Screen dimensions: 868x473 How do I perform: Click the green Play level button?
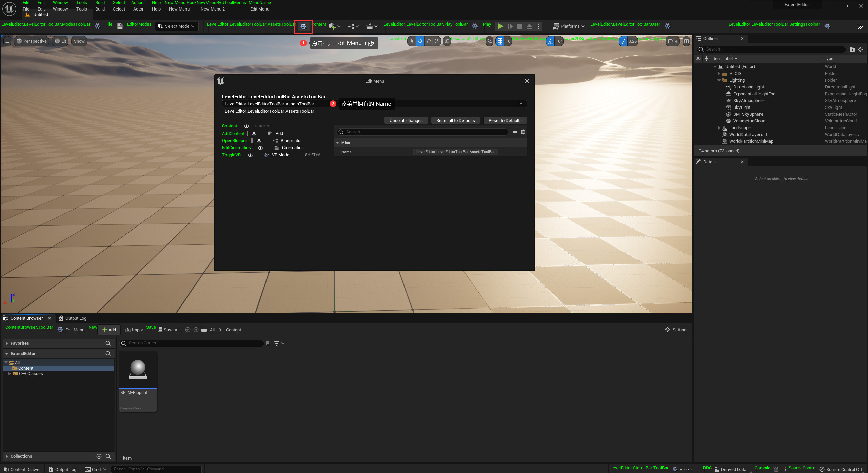point(500,26)
